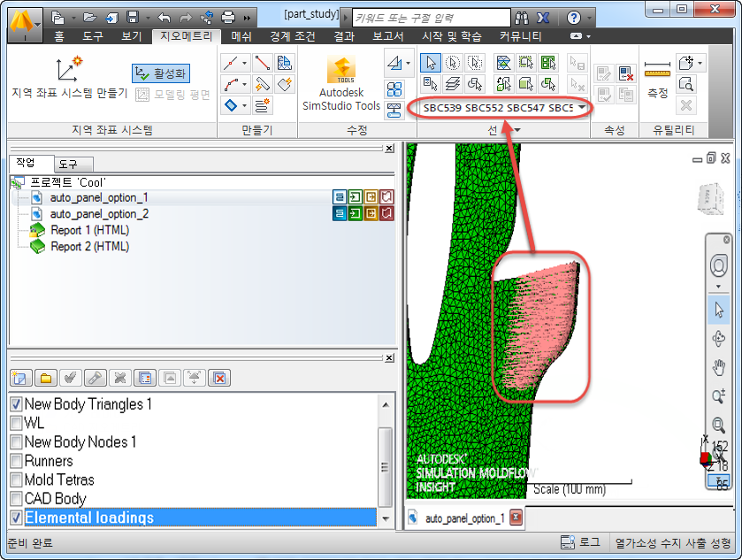742x560 pixels.
Task: Click the select arrow tool in ribbon
Action: pos(431,63)
